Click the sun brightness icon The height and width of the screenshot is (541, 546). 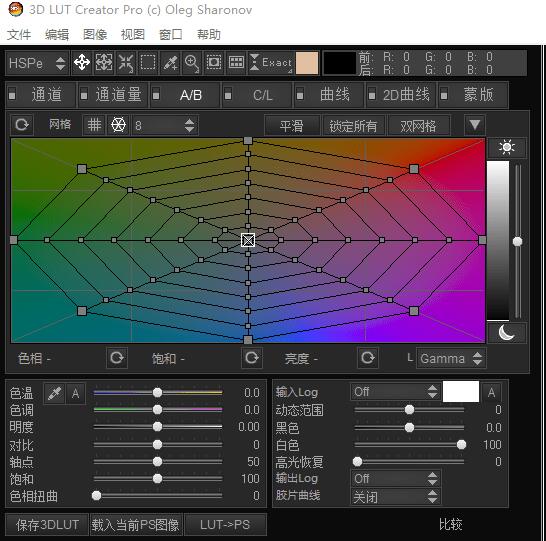tap(507, 147)
